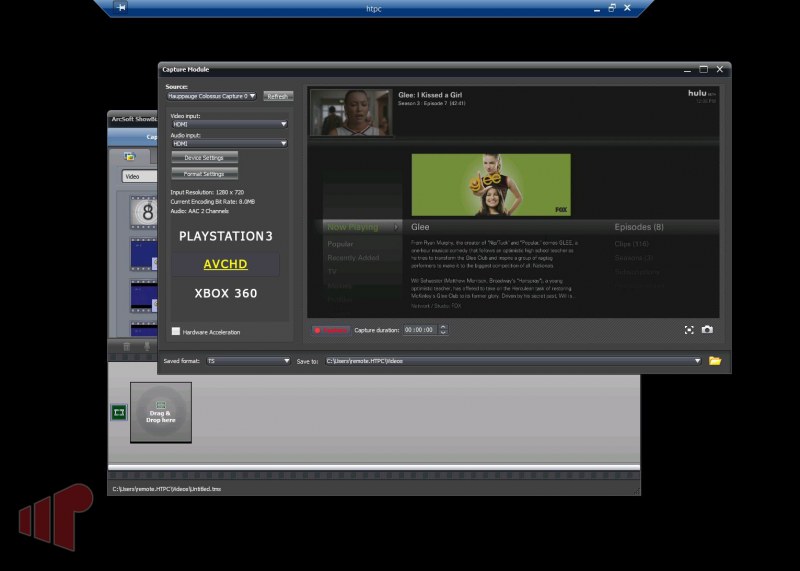Switch preview to full screen

click(689, 330)
